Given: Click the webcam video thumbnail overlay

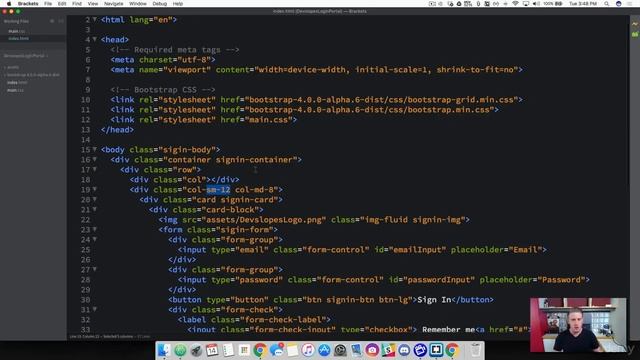Looking at the screenshot, I should click(578, 324).
